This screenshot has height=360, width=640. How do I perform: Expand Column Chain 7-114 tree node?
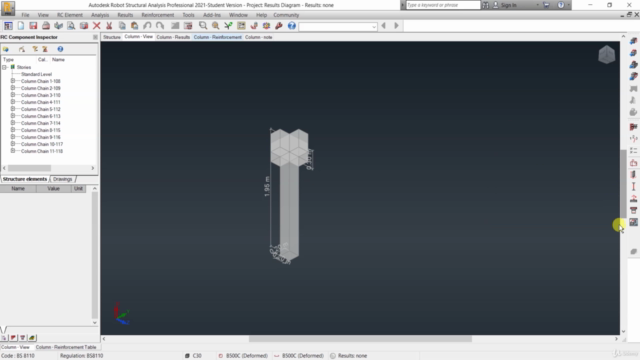pyautogui.click(x=13, y=123)
